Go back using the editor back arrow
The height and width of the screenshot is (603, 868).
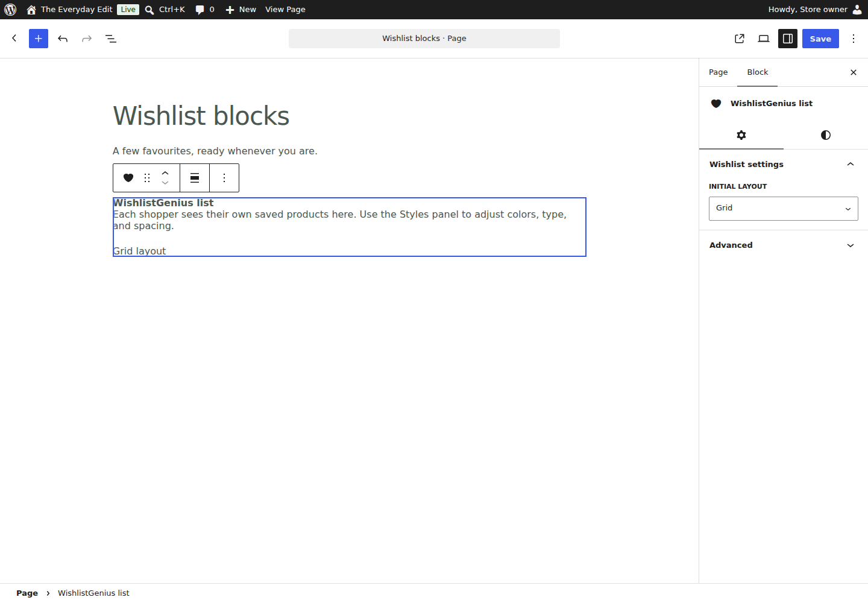pyautogui.click(x=14, y=39)
